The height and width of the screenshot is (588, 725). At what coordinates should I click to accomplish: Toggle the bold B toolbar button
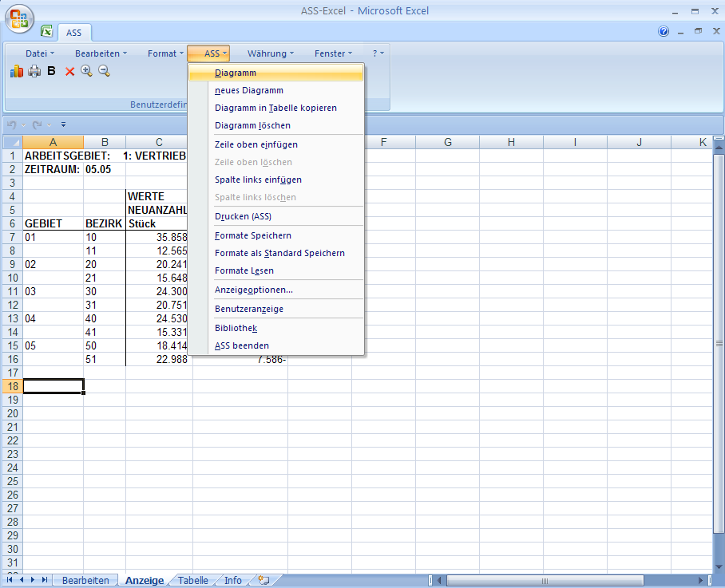[51, 71]
